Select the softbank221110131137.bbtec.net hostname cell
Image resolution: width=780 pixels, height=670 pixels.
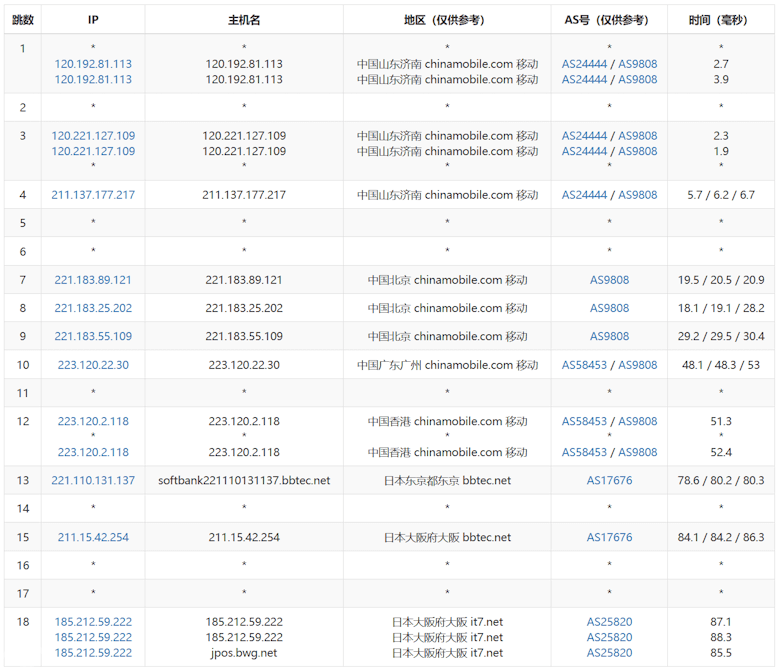pos(244,480)
